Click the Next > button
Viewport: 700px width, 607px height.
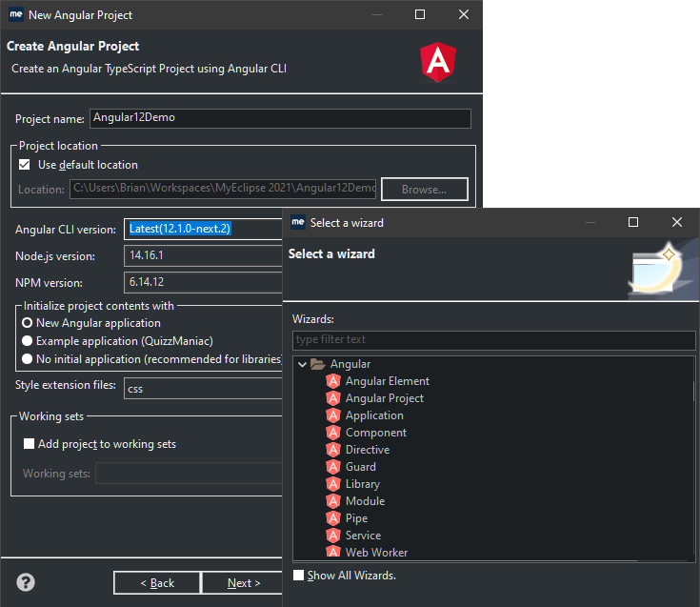[x=243, y=583]
